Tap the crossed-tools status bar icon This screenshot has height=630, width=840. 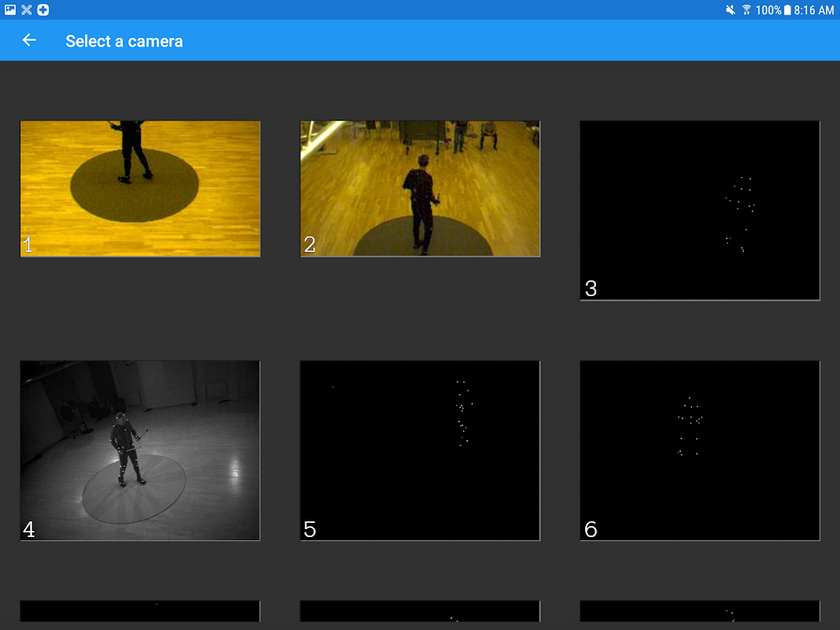(26, 9)
